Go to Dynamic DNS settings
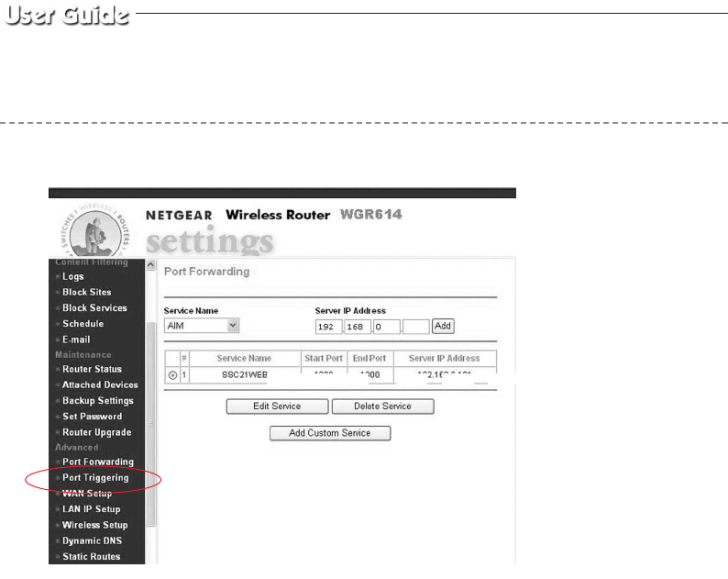This screenshot has width=728, height=579. tap(93, 540)
